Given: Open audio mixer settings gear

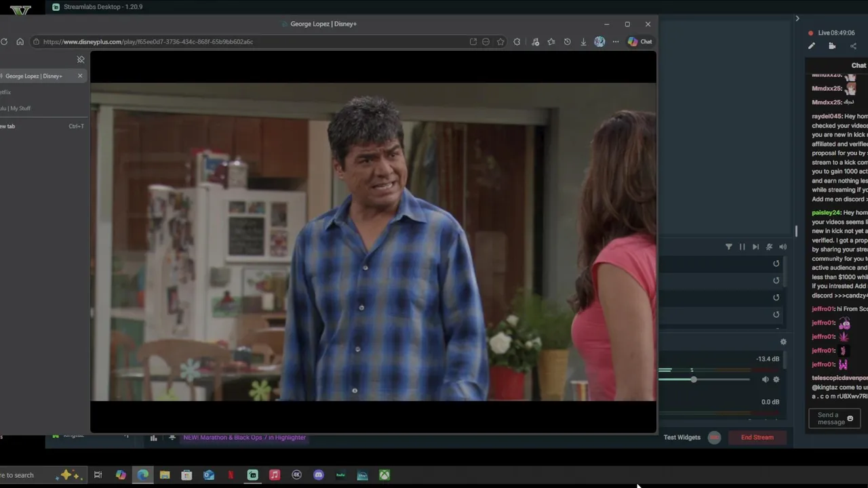Looking at the screenshot, I should pos(783,342).
